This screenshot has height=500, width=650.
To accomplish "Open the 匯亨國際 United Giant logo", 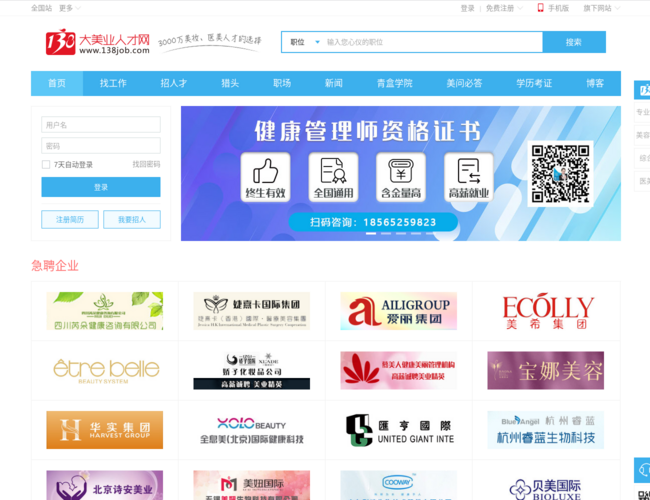I will pos(400,430).
